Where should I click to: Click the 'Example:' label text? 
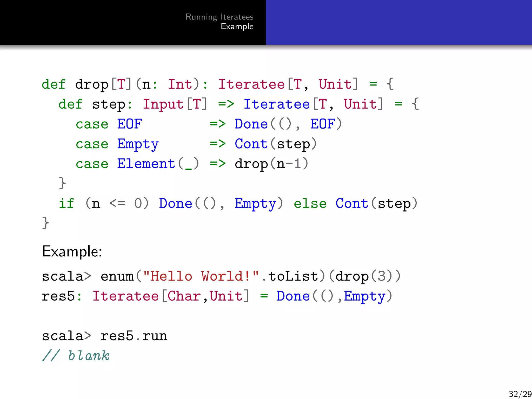(72, 251)
